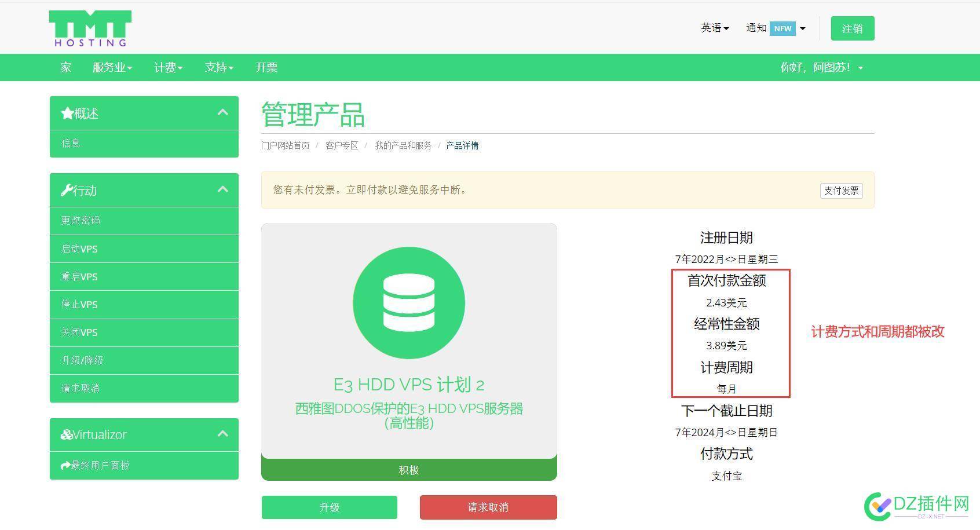980x530 pixels.
Task: Click the 3.89美元 recurring amount
Action: coord(726,346)
